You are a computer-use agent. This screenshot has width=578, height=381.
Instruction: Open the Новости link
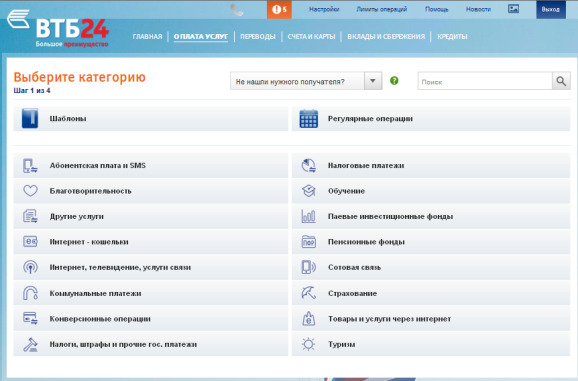(x=478, y=9)
